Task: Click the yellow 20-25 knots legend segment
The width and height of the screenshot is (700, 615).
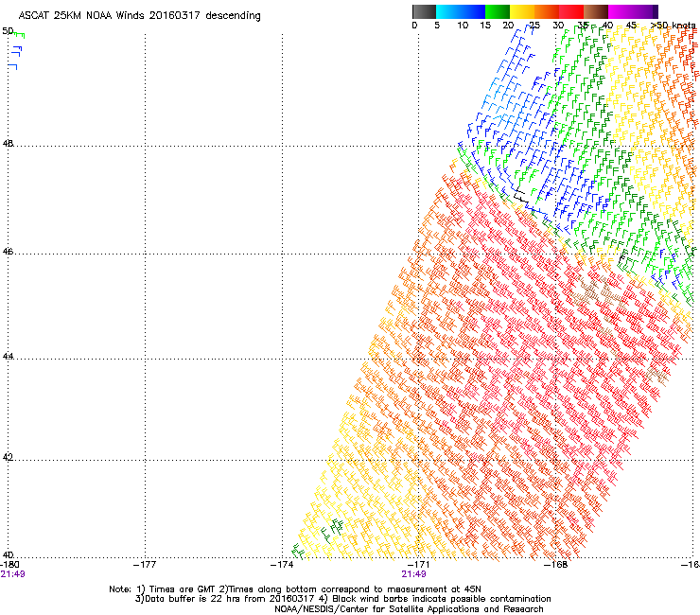Action: (522, 11)
